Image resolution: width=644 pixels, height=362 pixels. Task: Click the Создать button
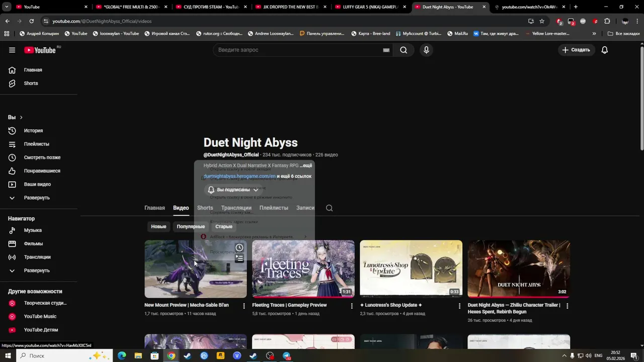tap(576, 50)
